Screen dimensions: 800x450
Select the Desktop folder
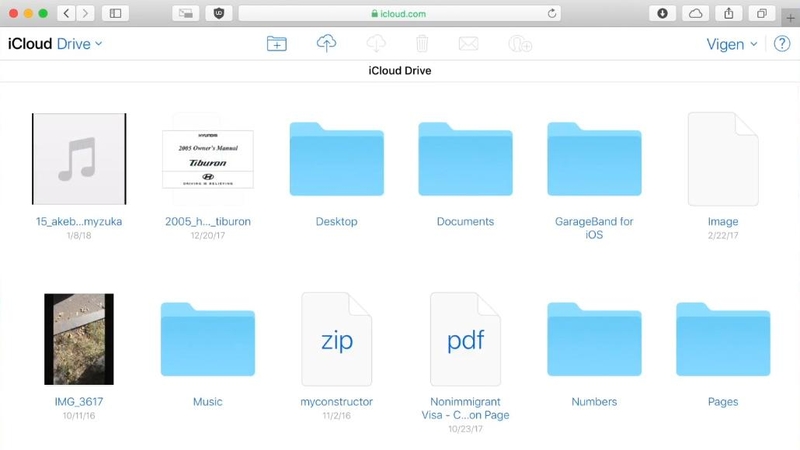pyautogui.click(x=337, y=159)
